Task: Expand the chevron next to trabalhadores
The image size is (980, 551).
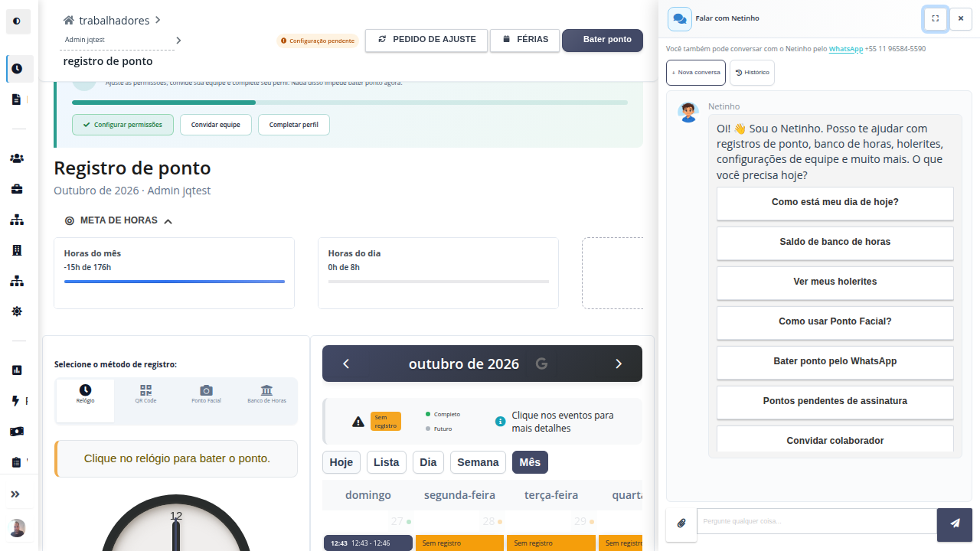Action: (157, 20)
